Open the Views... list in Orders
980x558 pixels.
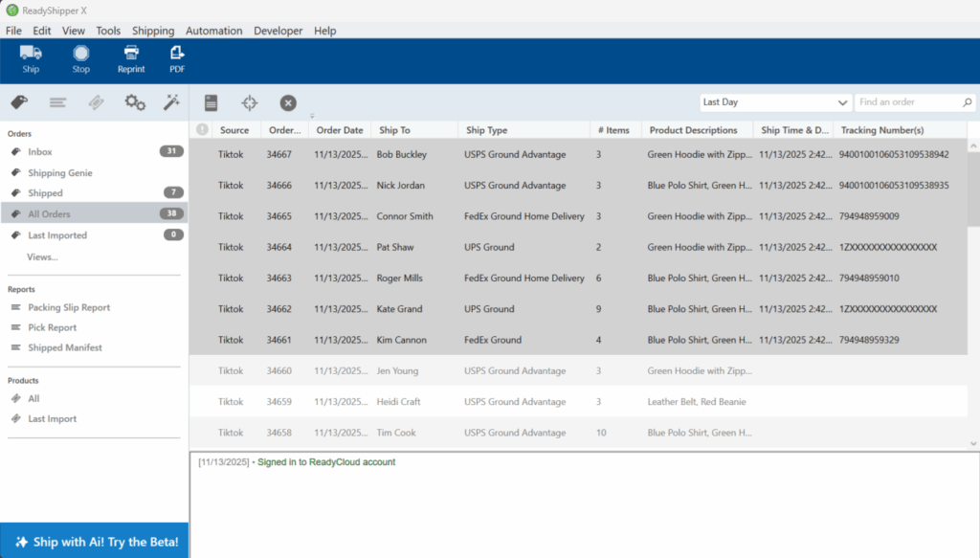tap(42, 257)
